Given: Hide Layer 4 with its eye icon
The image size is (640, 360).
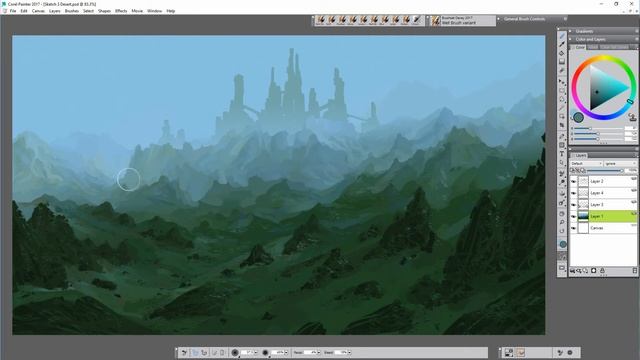Looking at the screenshot, I should (573, 193).
